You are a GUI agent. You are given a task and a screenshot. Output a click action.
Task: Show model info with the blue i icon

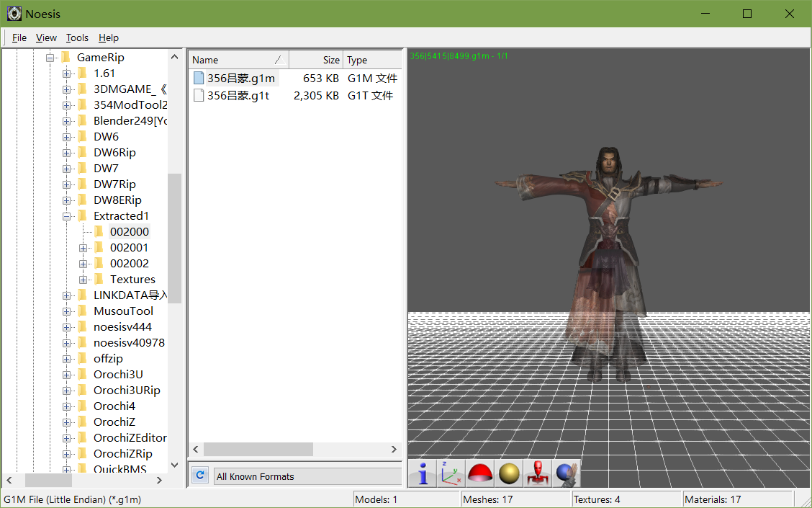[423, 473]
